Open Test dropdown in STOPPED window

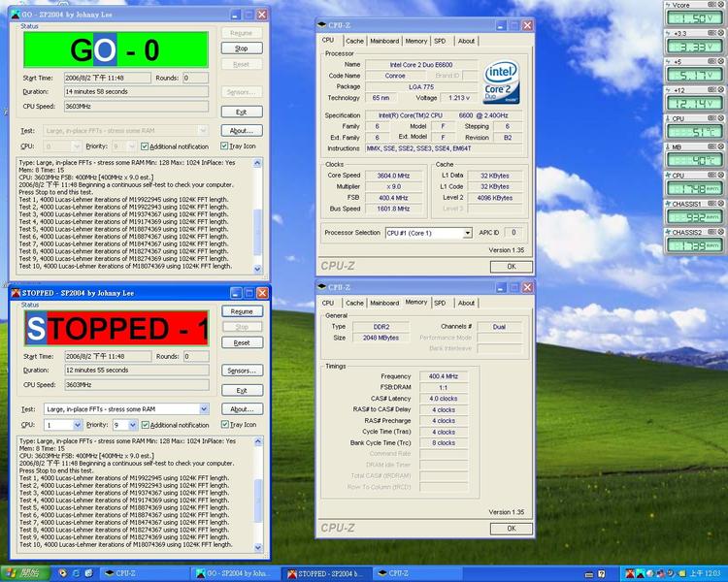point(204,409)
